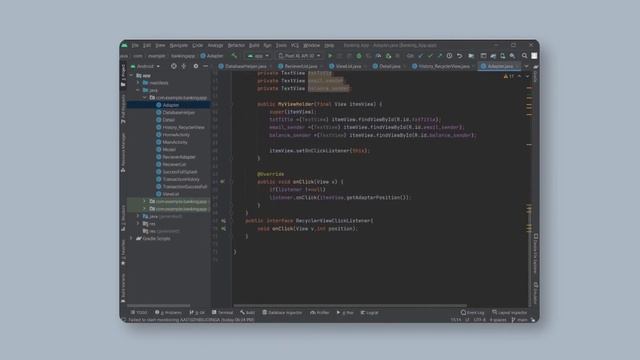Click the project view target locate icon
This screenshot has width=640, height=360.
pos(174,66)
